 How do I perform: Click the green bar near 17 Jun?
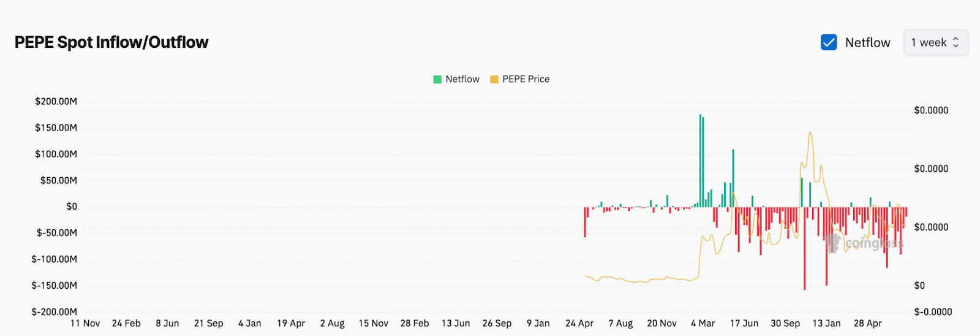pyautogui.click(x=733, y=178)
